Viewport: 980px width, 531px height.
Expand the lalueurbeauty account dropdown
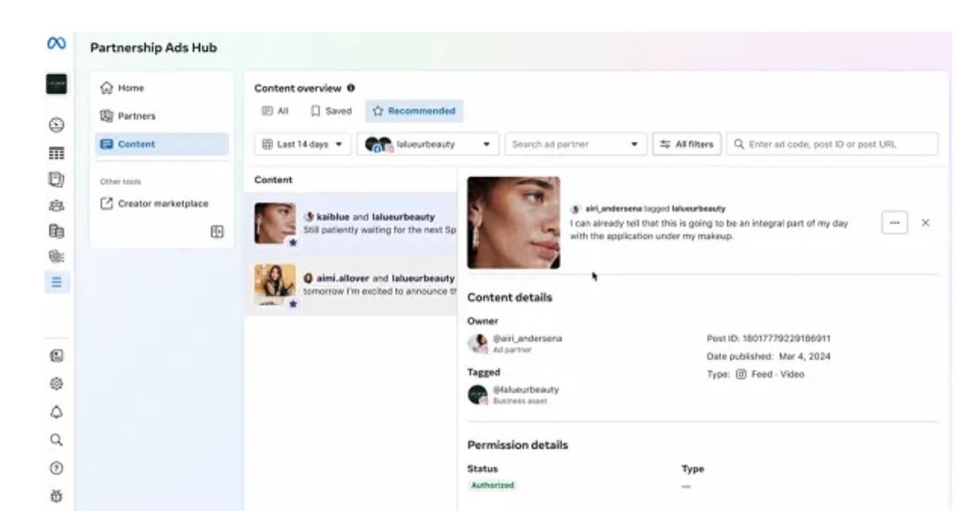pos(428,145)
